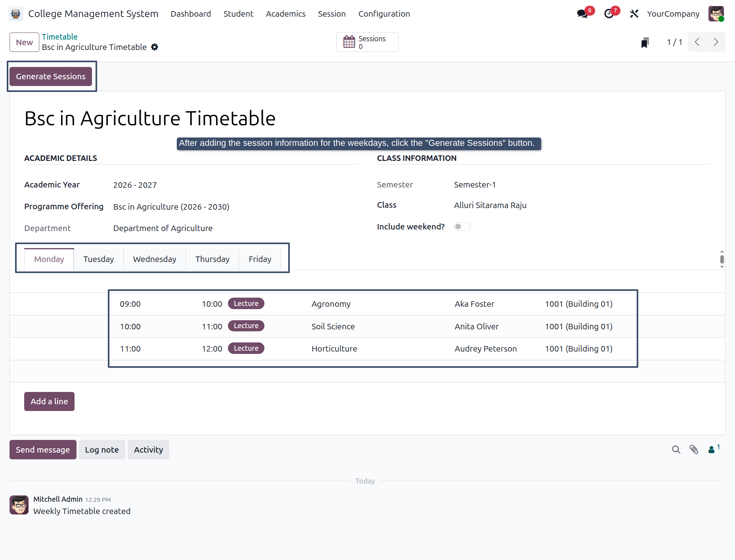Click the gear icon next to timetable title
735x560 pixels.
tap(155, 47)
